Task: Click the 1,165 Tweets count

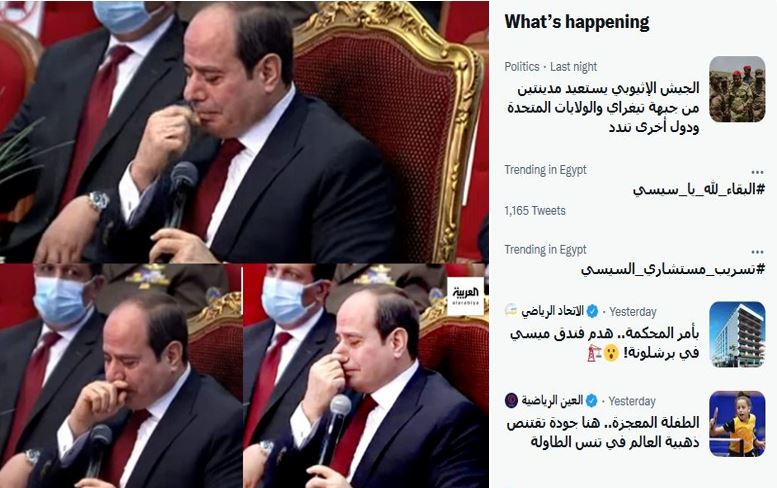Action: pyautogui.click(x=535, y=211)
